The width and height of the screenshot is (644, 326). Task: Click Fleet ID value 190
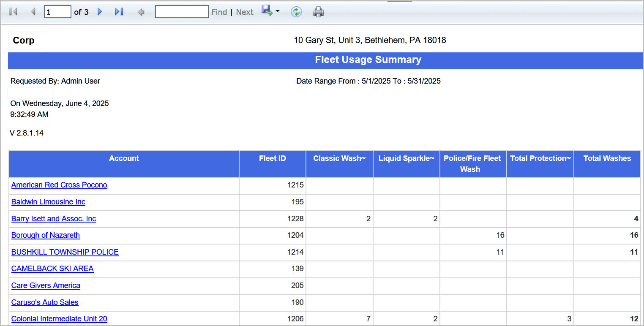297,302
